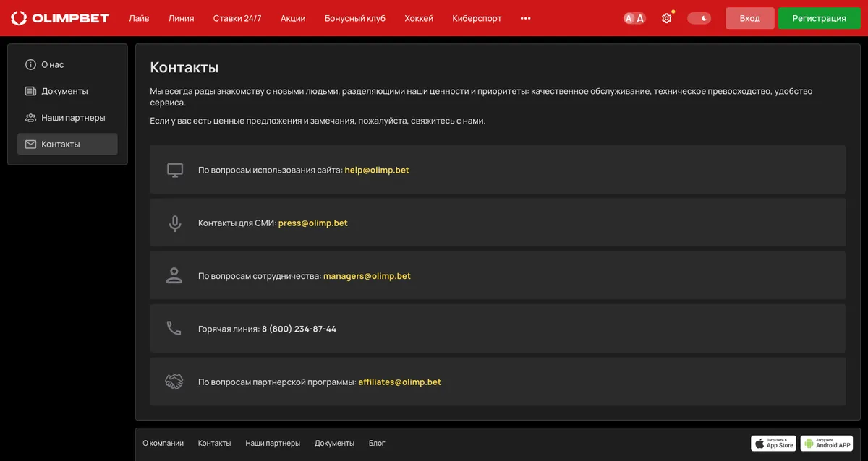Open the Бонусный клуб menu item

pos(355,18)
